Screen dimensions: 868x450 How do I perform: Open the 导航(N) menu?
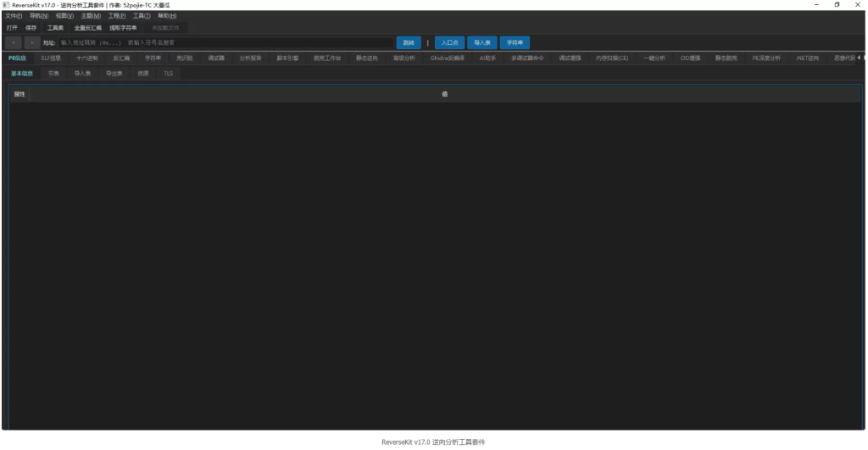pos(39,16)
